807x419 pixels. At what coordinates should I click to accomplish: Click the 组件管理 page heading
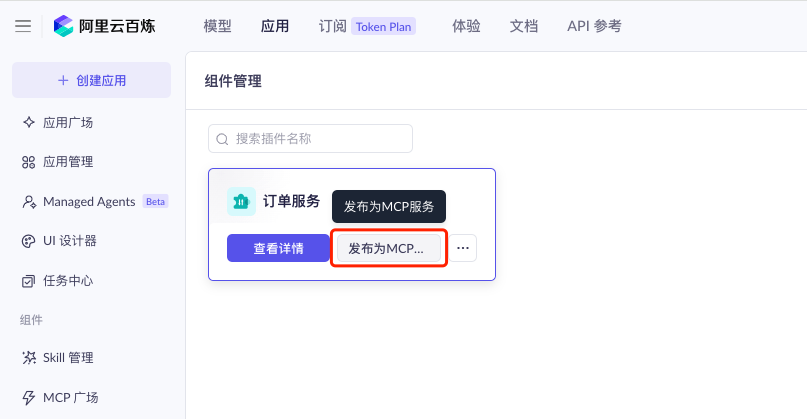(233, 81)
